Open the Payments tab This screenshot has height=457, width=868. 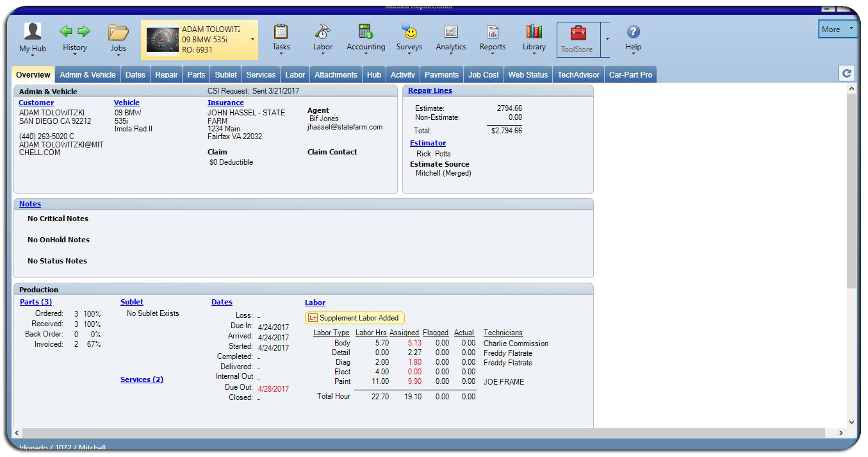pos(442,75)
